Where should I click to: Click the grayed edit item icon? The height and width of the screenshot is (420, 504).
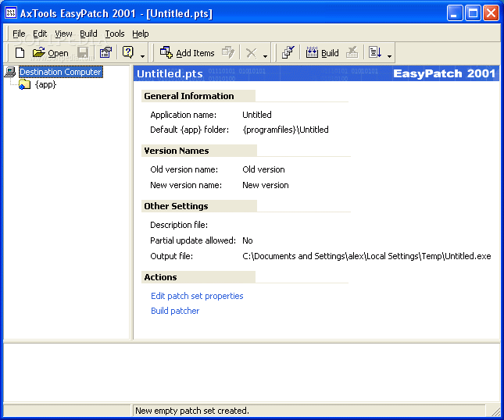tap(228, 52)
